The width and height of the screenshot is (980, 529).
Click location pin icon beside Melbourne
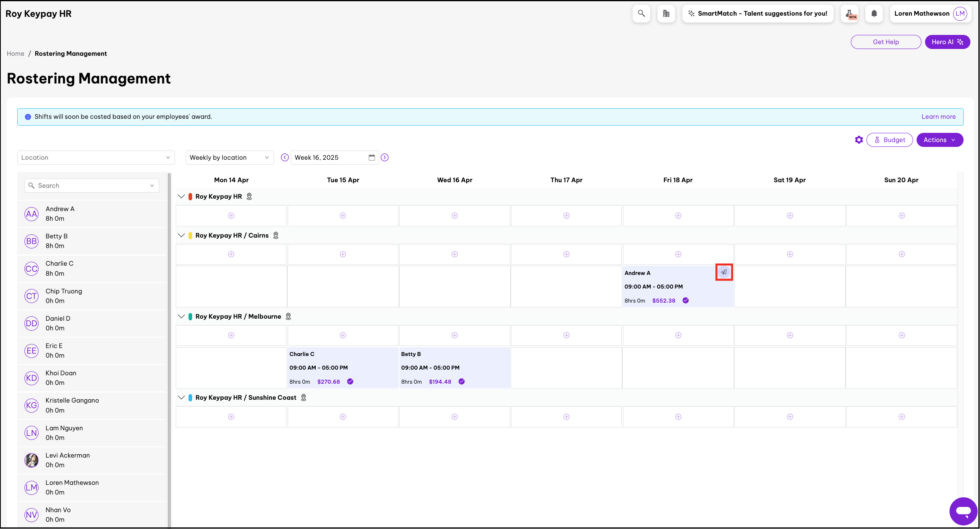(x=288, y=316)
